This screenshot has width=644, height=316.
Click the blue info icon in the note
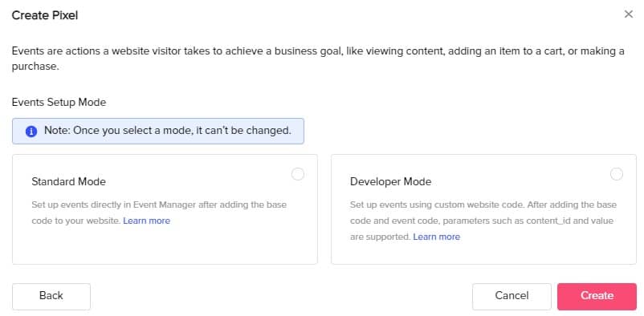31,132
